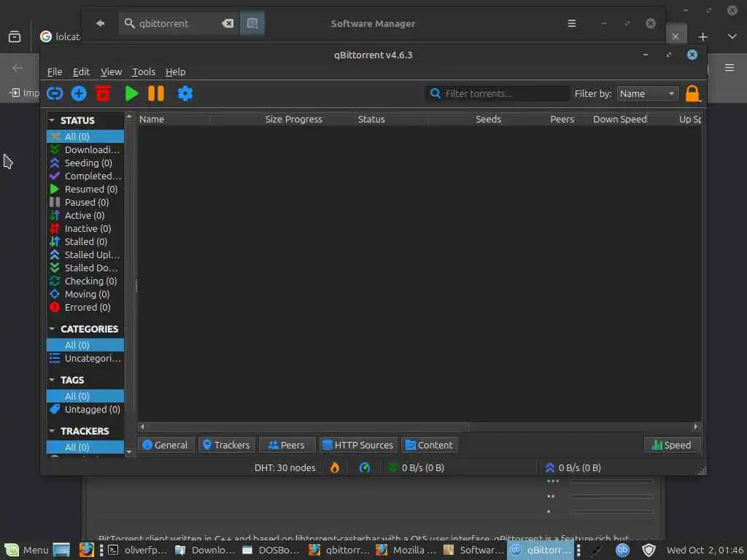Click the fire connection status icon
The image size is (747, 560).
tap(335, 467)
